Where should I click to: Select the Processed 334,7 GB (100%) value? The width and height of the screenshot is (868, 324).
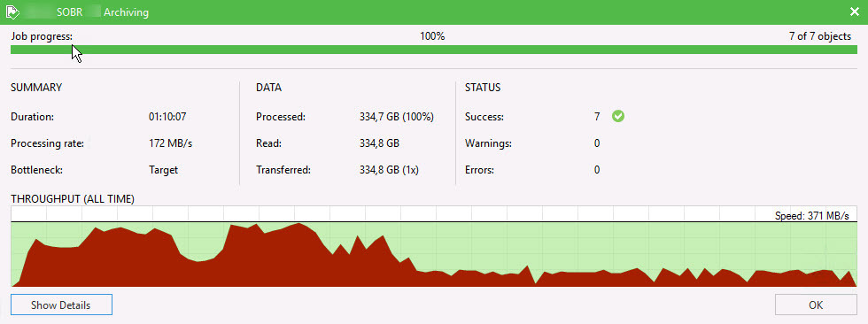397,117
